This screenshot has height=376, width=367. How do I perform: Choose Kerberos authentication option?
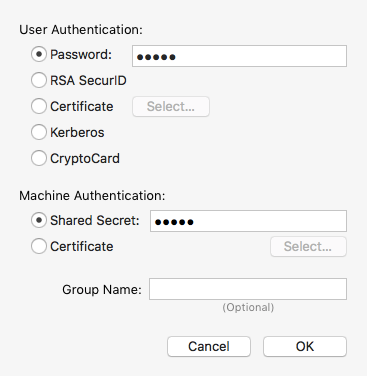pos(39,132)
